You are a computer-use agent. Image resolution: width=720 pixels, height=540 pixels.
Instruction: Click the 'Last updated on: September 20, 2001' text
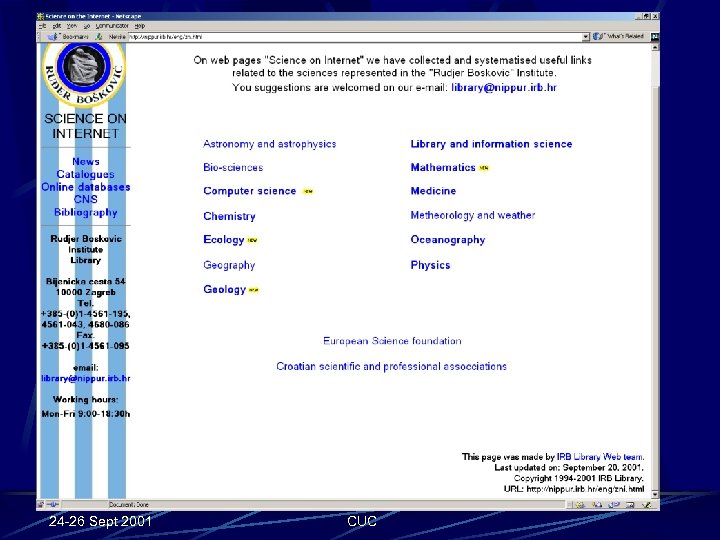pos(569,467)
